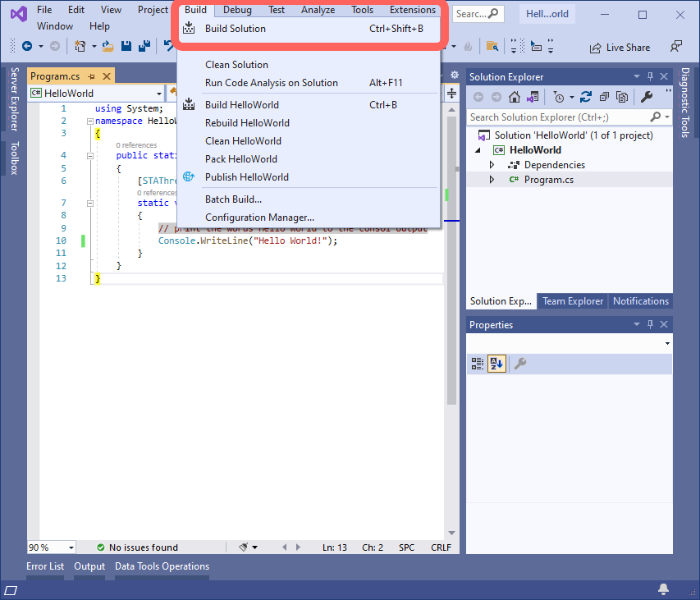This screenshot has height=600, width=700.
Task: Open Solution Explorer Properties wrench icon
Action: coord(646,97)
